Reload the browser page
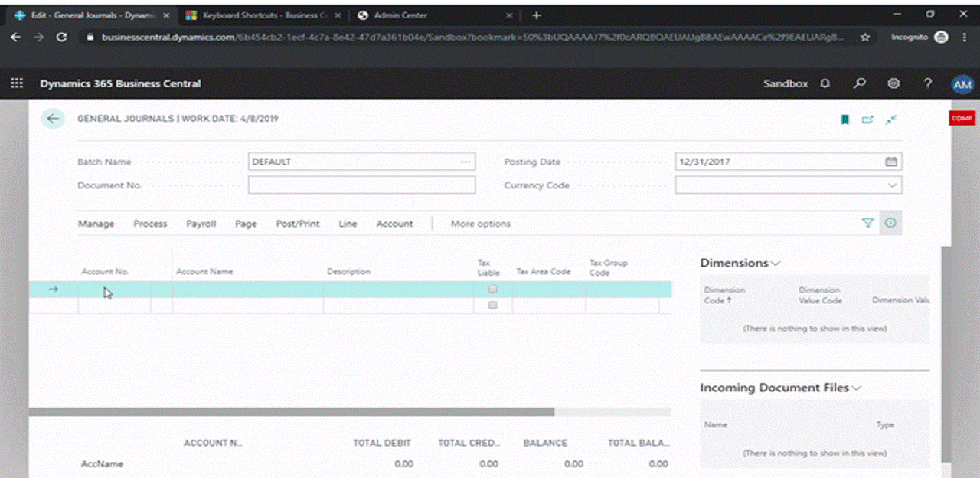This screenshot has width=980, height=478. tap(62, 37)
